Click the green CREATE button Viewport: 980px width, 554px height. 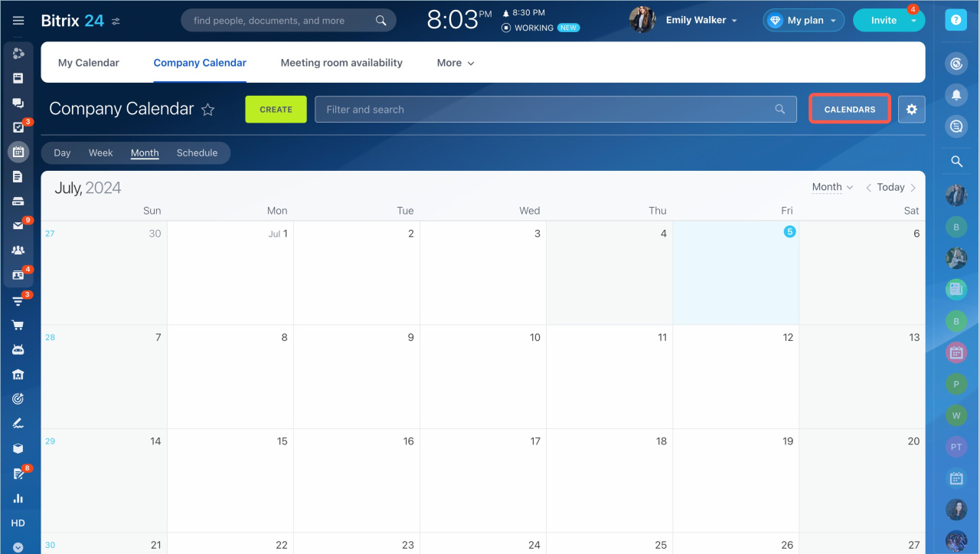tap(276, 110)
